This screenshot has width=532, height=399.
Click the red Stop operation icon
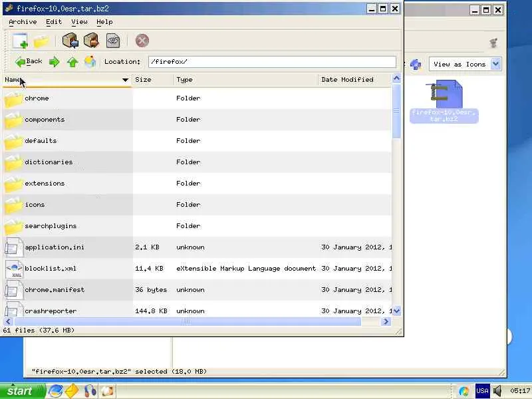[142, 41]
